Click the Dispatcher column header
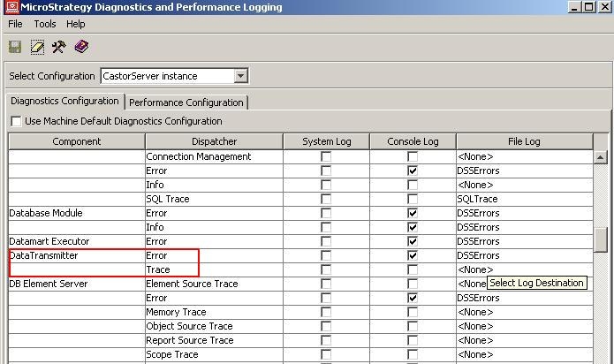Viewport: 614px width, 364px height. point(214,141)
